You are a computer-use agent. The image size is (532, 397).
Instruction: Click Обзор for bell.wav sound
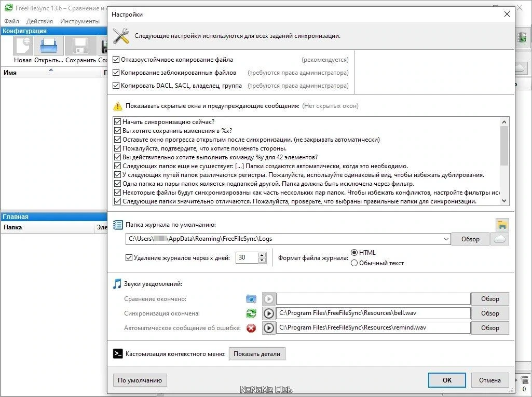490,313
